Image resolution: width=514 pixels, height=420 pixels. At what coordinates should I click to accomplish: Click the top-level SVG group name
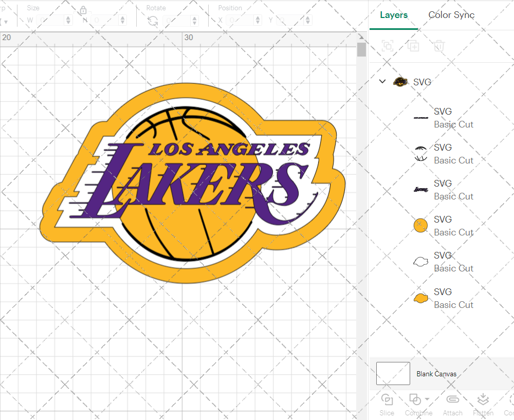(422, 82)
